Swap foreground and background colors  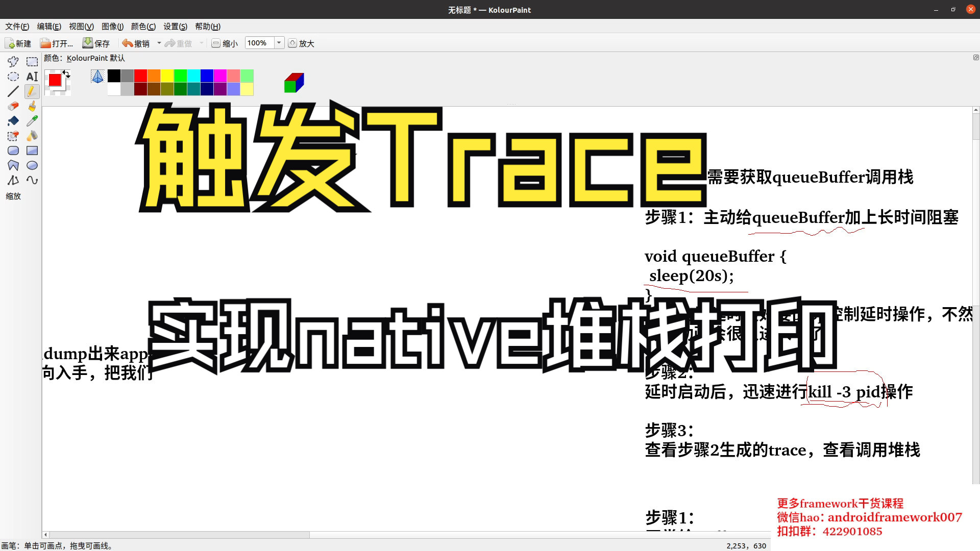pos(67,74)
